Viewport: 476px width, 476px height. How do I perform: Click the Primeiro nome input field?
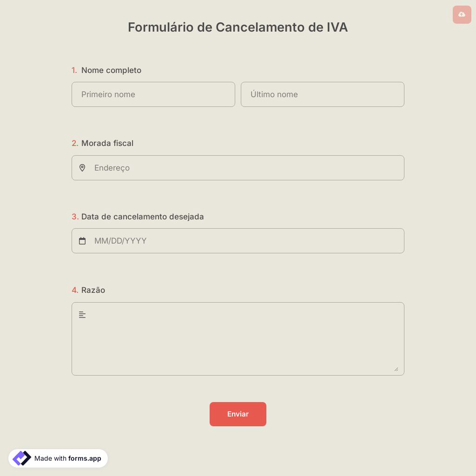[x=153, y=94]
